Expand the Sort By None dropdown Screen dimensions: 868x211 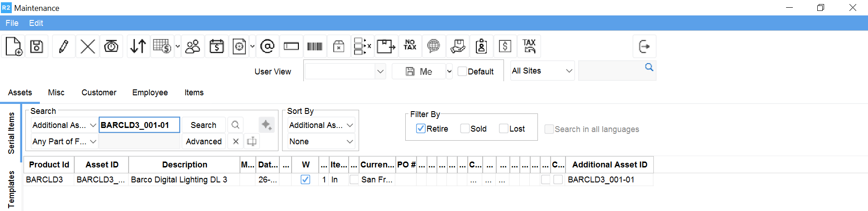tap(321, 142)
